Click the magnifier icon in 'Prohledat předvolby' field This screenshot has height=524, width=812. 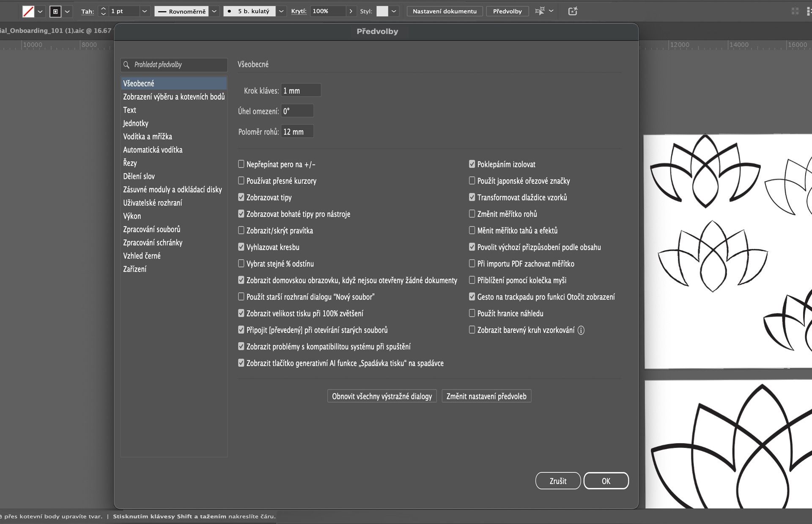point(126,65)
